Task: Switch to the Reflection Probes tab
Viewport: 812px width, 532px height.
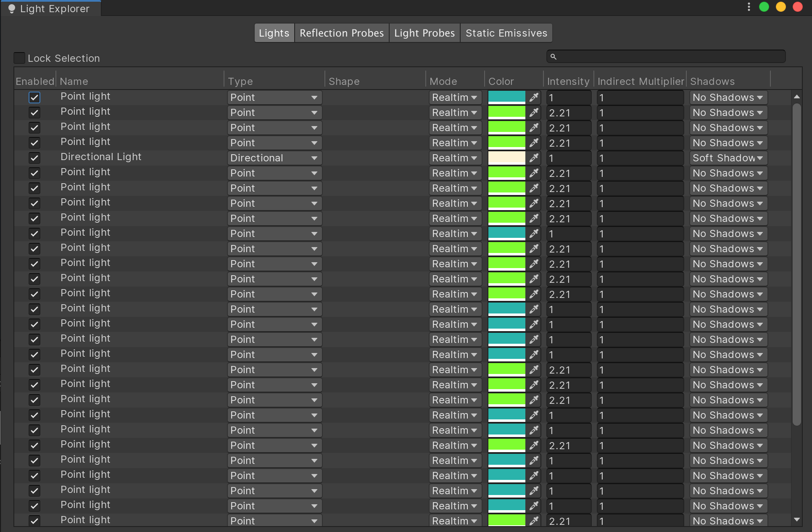Action: (x=341, y=33)
